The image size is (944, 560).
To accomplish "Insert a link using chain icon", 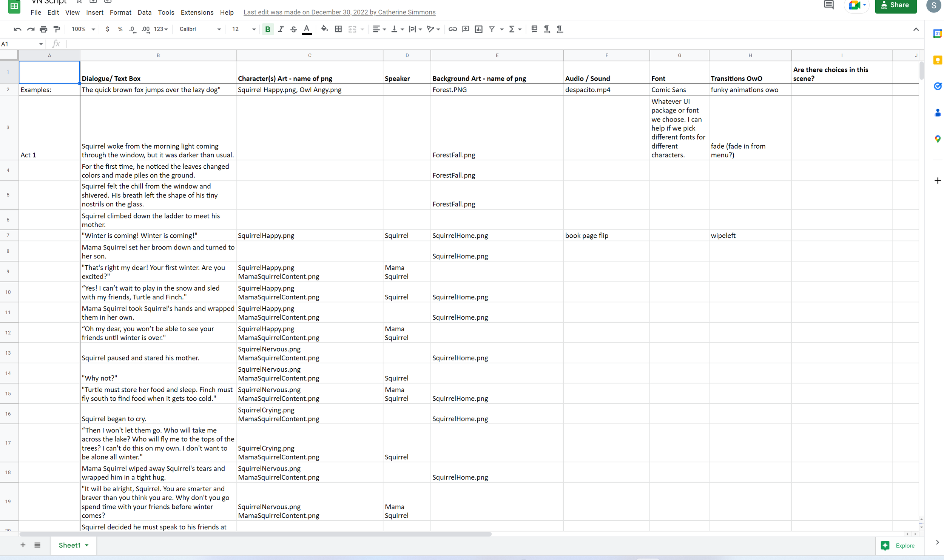I will click(453, 29).
